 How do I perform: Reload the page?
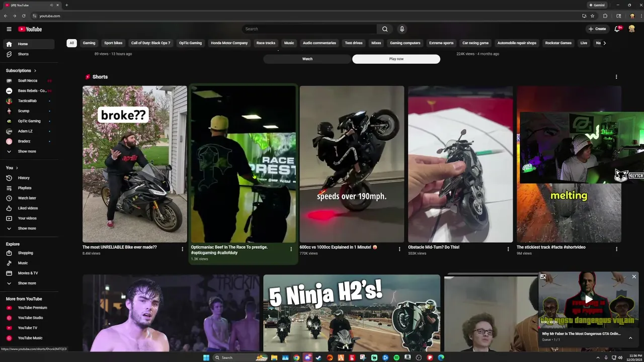pos(23,16)
